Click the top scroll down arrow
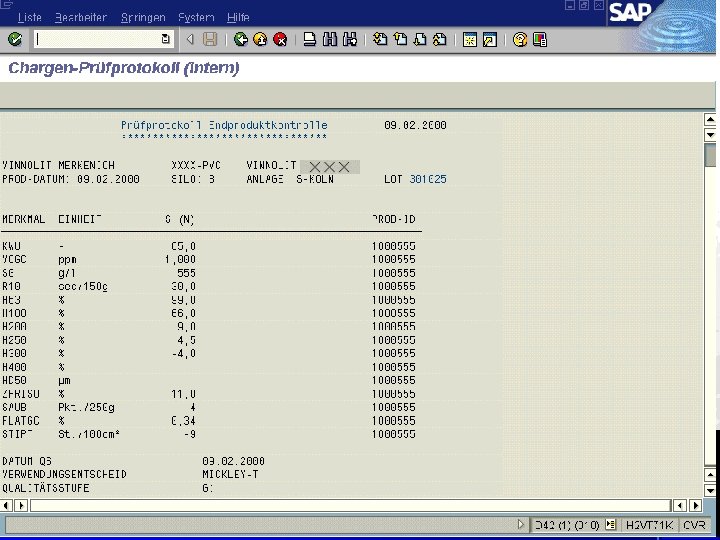This screenshot has width=720, height=540. coord(710,135)
